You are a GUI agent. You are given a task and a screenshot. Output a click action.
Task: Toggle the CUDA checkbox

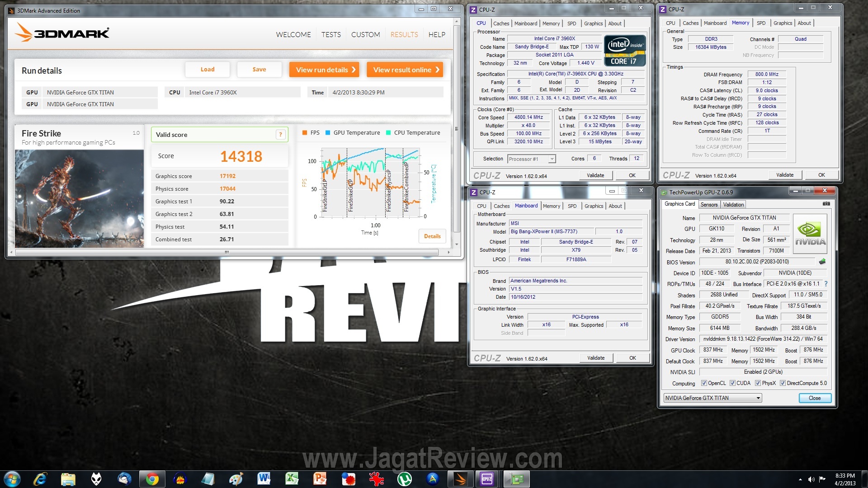coord(732,383)
